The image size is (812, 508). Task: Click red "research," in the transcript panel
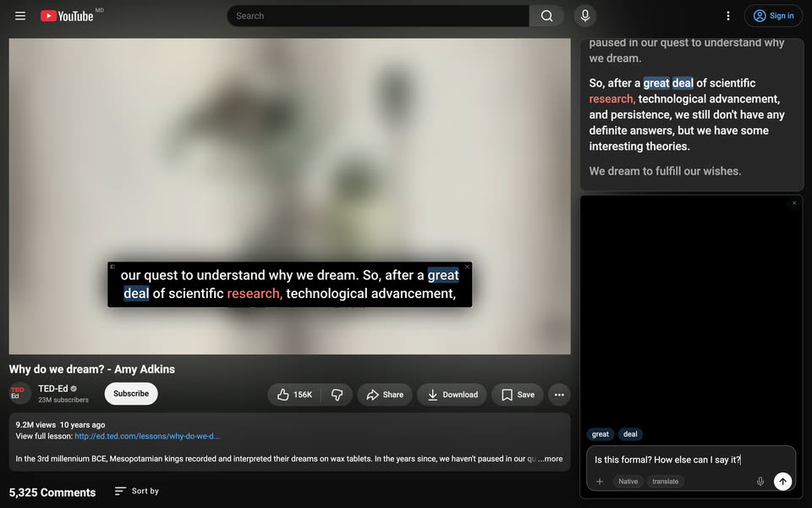coord(612,99)
